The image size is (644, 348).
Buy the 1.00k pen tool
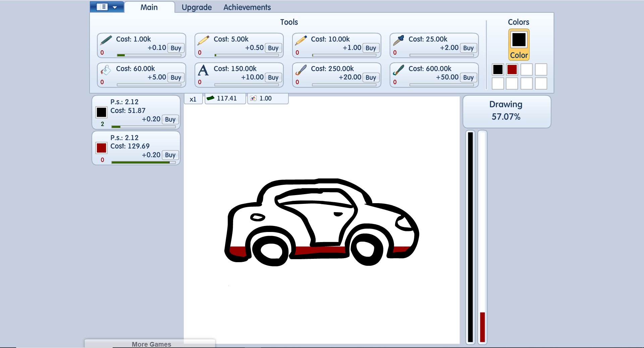click(x=176, y=48)
